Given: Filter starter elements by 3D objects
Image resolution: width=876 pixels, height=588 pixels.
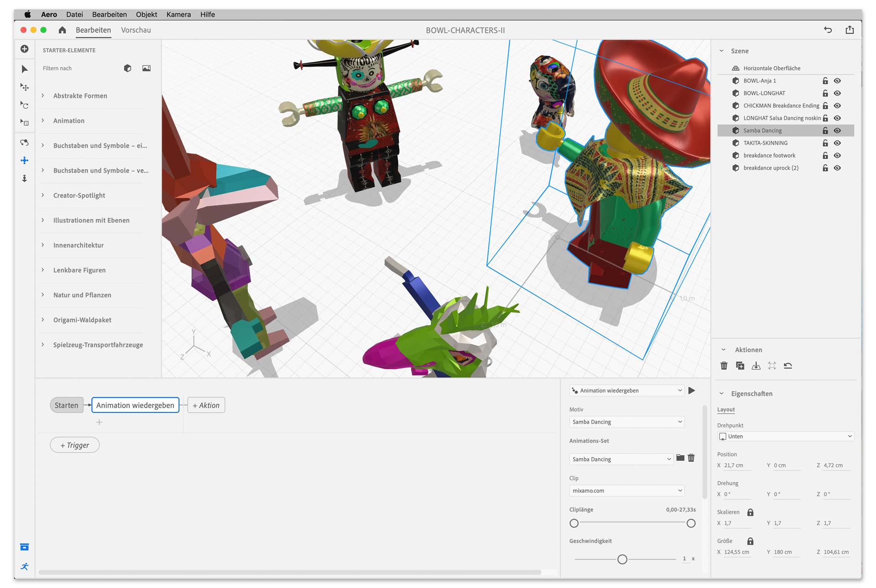Looking at the screenshot, I should coord(128,68).
